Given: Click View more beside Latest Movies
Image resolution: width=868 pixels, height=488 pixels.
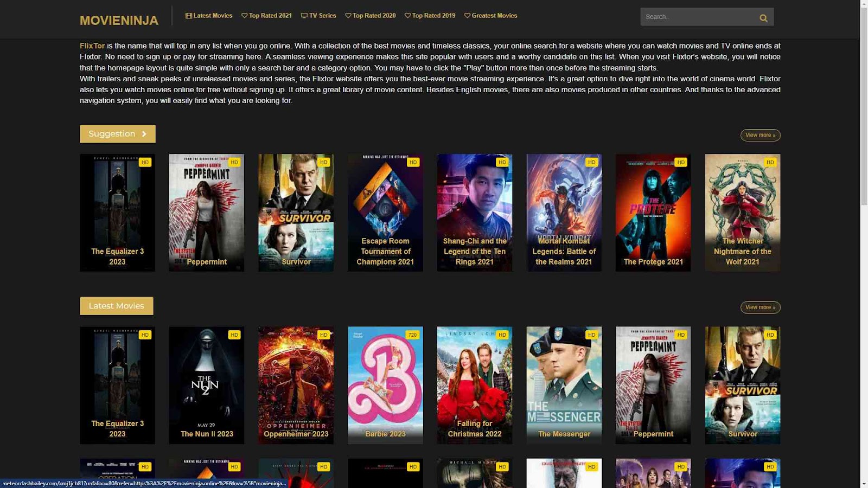Looking at the screenshot, I should [760, 307].
